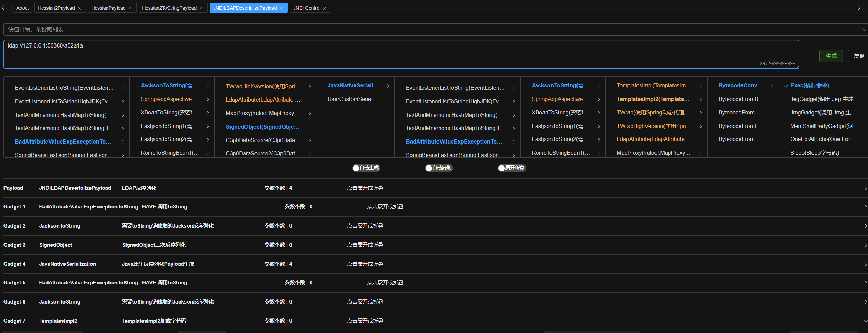Viewport: 868px width, 333px height.
Task: Close the HessianPayload tab
Action: tap(130, 8)
